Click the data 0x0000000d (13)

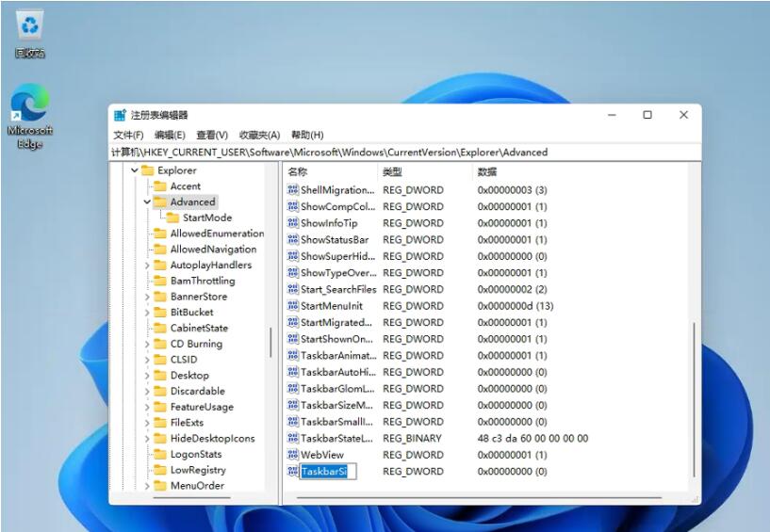(516, 306)
